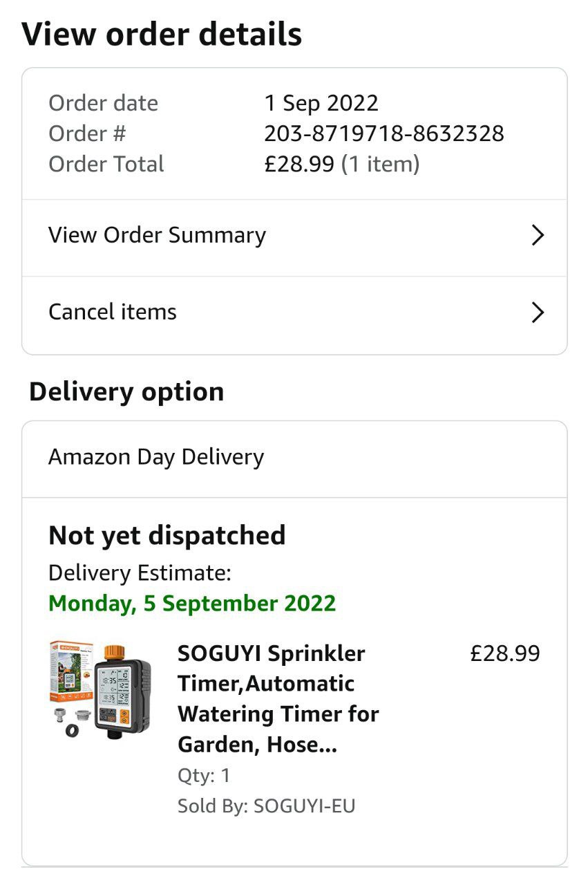Tap the green Monday, 5 September 2022 date
588x885 pixels.
192,603
